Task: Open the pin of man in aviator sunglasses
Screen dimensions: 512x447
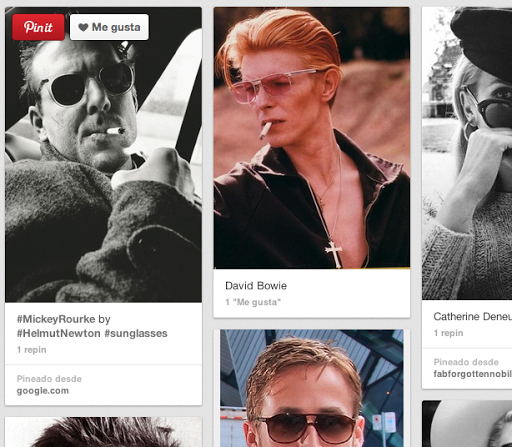Action: 312,388
